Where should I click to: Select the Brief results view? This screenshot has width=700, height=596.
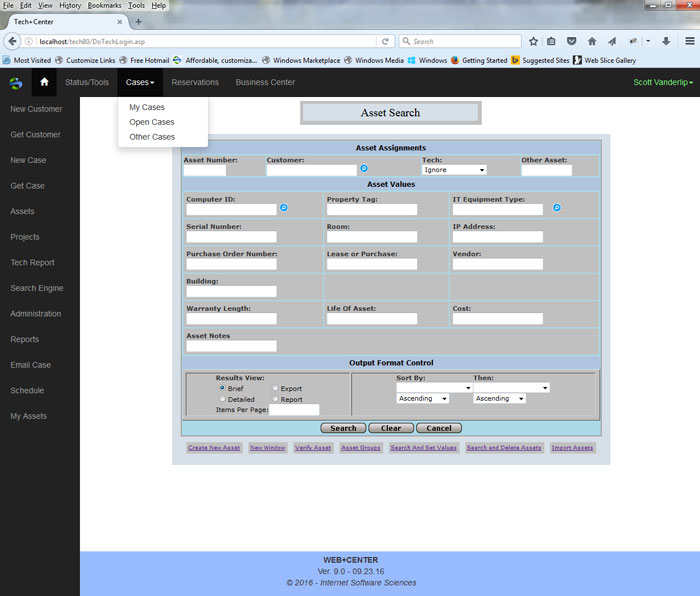[x=222, y=388]
